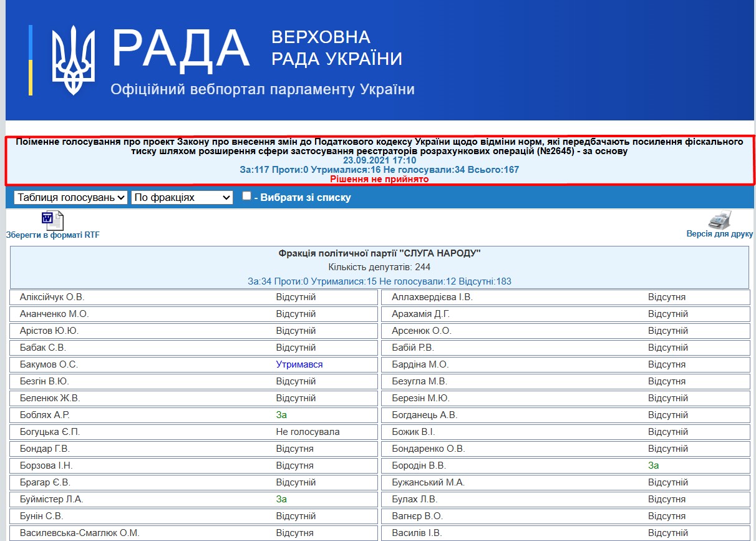Click the large 'РАДА' header title
The image size is (756, 541).
click(181, 49)
